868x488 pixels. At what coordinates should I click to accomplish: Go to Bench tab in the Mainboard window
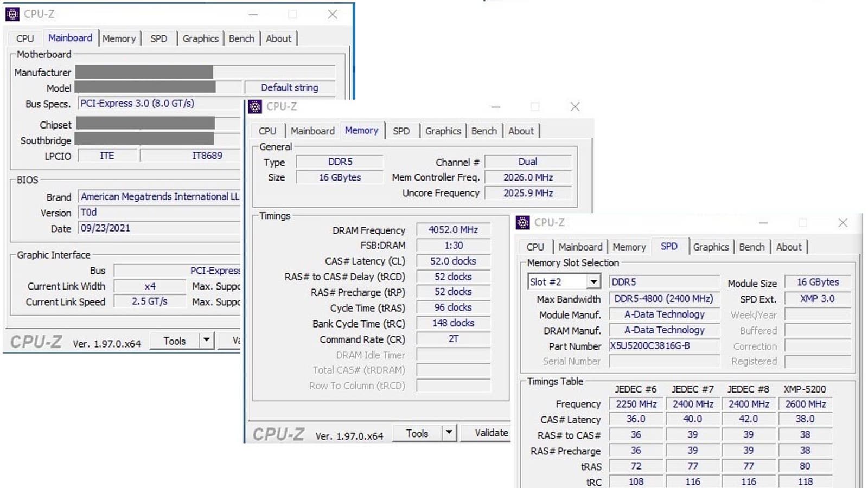241,38
